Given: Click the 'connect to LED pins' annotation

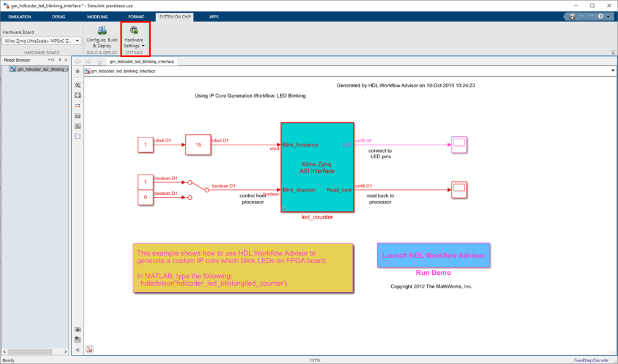Looking at the screenshot, I should [x=380, y=154].
